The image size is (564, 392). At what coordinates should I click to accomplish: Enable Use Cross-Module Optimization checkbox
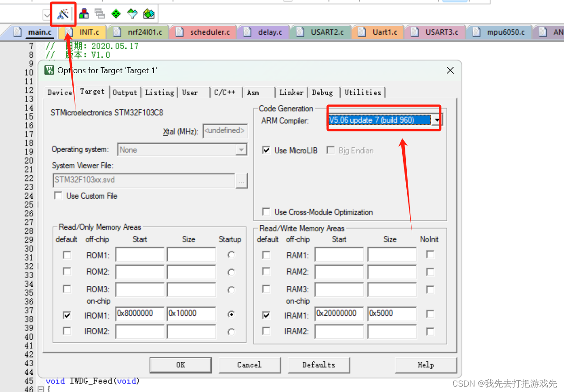[x=266, y=212]
